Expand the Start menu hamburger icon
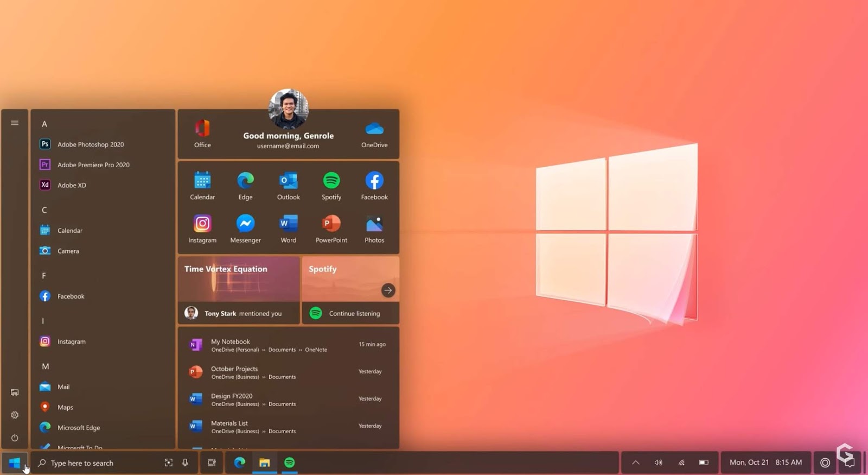This screenshot has width=868, height=475. tap(15, 123)
